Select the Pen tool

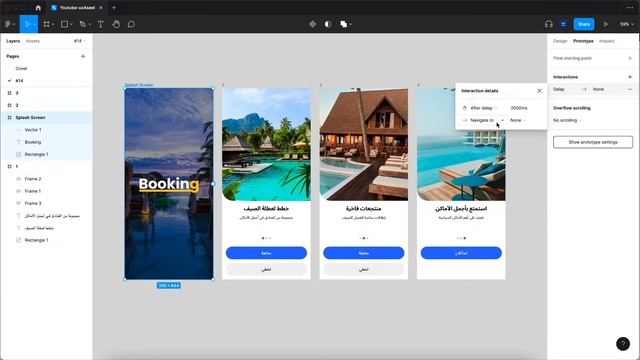coord(83,24)
